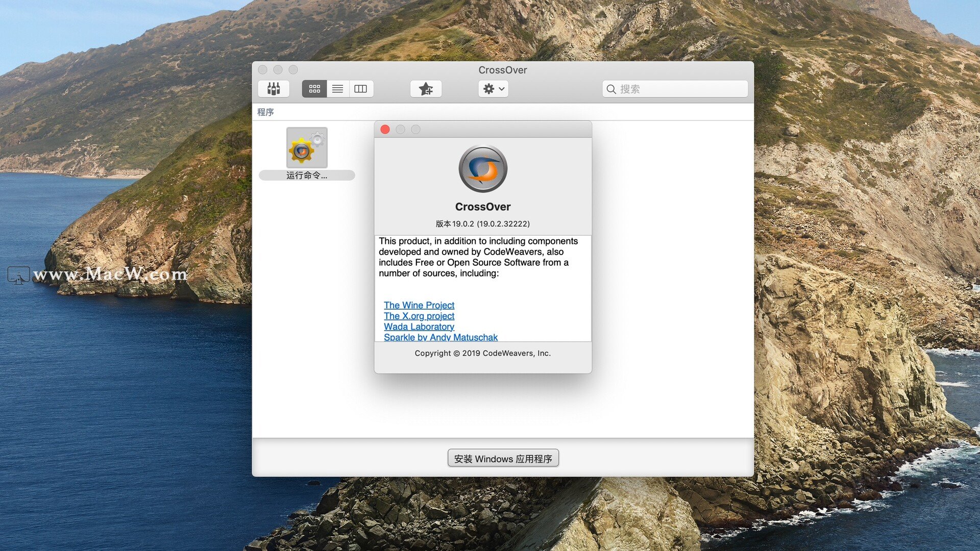This screenshot has width=980, height=551.
Task: Click the CrossOver app name in dialog
Action: [483, 207]
